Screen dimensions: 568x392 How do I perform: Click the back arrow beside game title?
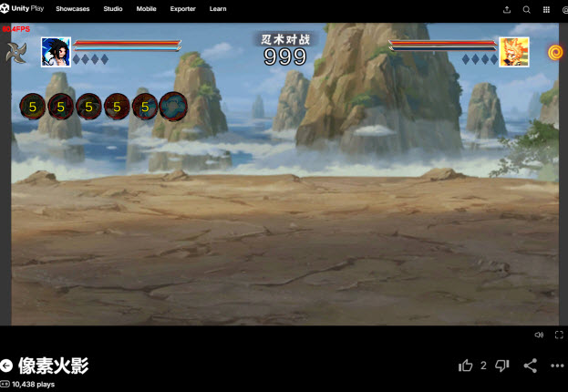click(x=7, y=366)
